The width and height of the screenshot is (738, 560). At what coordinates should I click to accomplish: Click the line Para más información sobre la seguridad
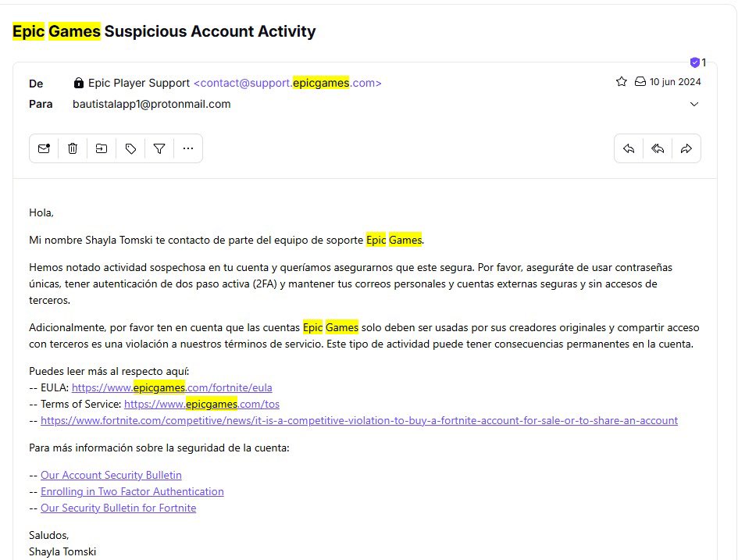coord(159,448)
